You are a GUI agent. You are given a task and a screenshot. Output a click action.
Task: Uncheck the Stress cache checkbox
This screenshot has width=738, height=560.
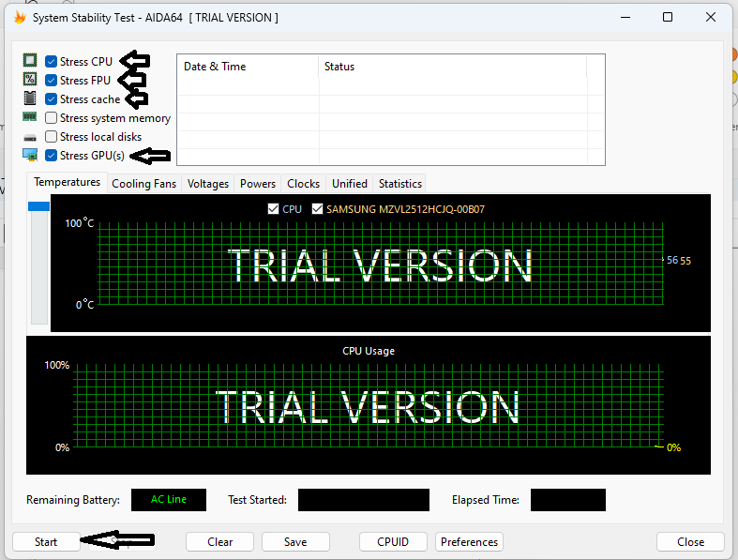(51, 99)
